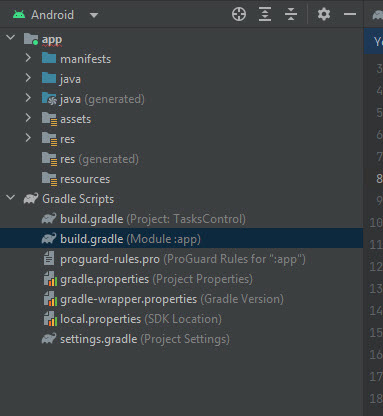Open the project view gear options
Image resolution: width=383 pixels, height=416 pixels.
[324, 14]
